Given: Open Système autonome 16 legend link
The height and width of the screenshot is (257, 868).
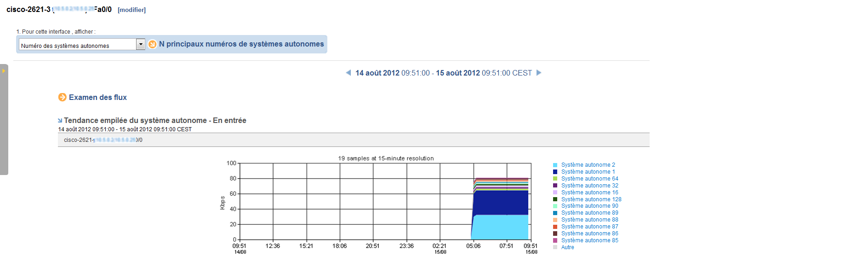Looking at the screenshot, I should coord(590,193).
